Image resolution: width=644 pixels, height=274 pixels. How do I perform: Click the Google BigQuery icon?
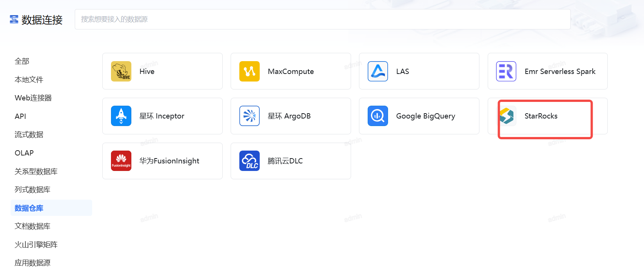point(378,116)
